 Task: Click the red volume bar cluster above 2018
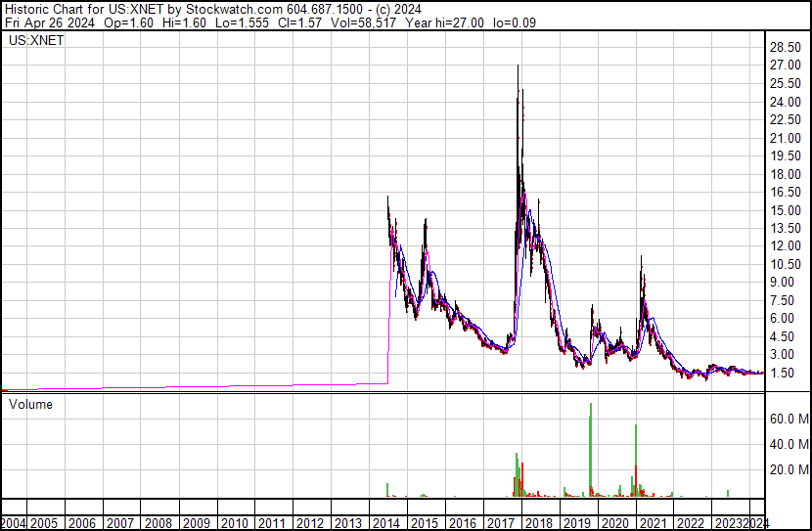(x=521, y=479)
